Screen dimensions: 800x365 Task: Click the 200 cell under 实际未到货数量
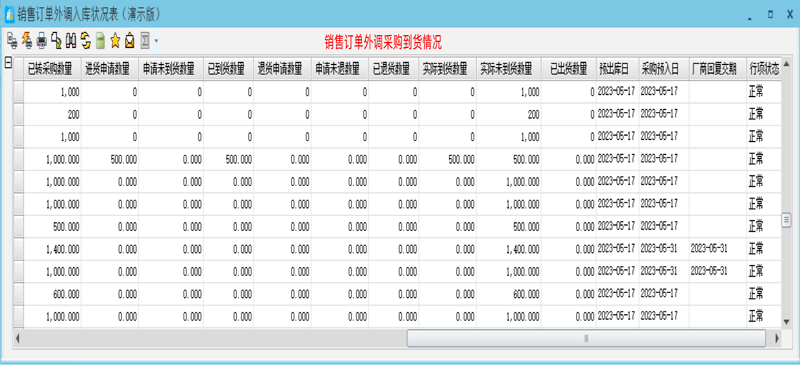509,114
